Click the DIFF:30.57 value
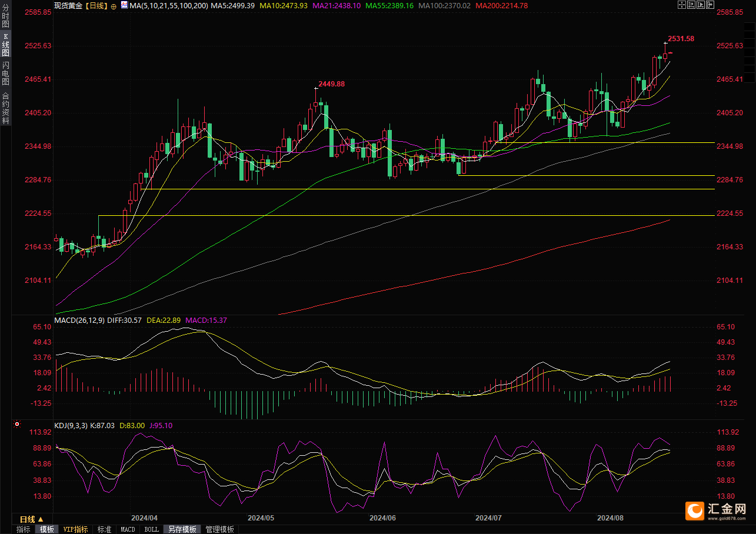Screen dimensions: 756x534 tap(125, 321)
